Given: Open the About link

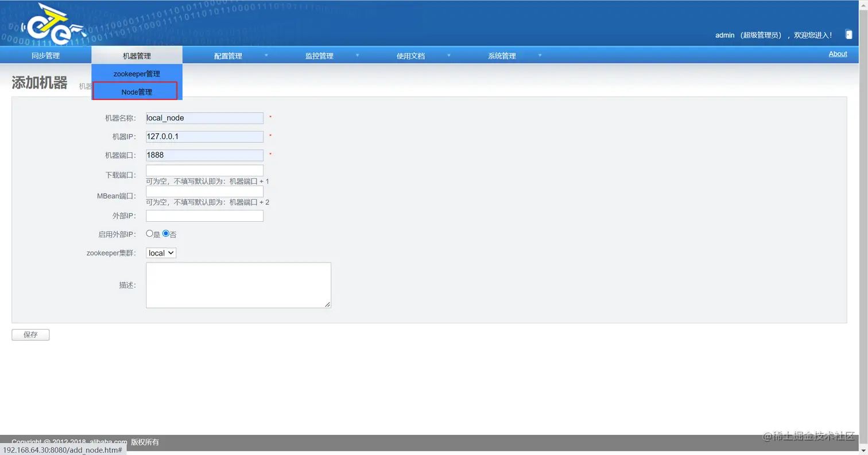Looking at the screenshot, I should 838,54.
